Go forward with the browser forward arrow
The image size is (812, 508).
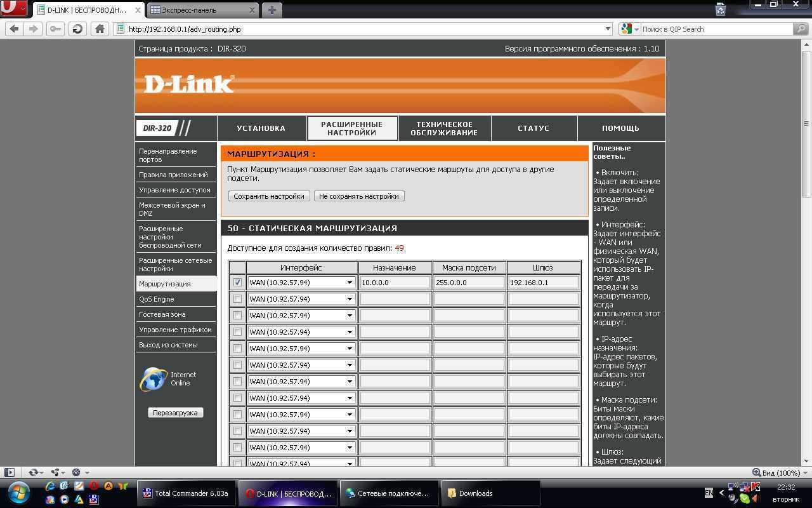[34, 29]
